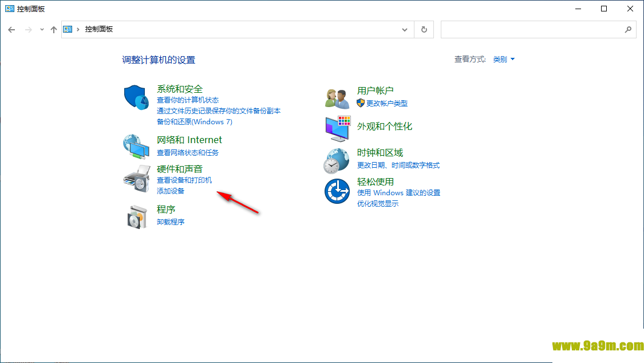
Task: Open 轻松使用 category
Action: [x=376, y=182]
